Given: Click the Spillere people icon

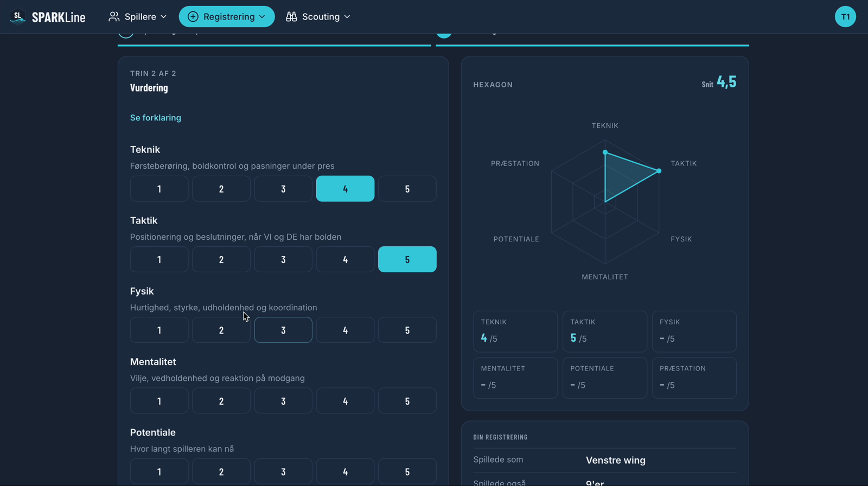Looking at the screenshot, I should (x=114, y=17).
